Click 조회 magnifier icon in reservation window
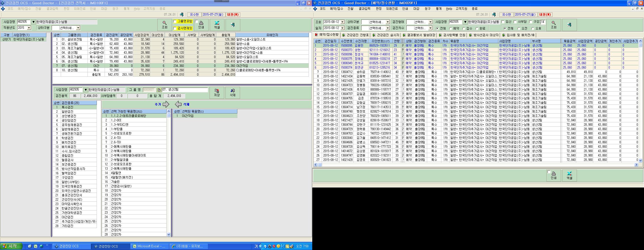 click(553, 25)
